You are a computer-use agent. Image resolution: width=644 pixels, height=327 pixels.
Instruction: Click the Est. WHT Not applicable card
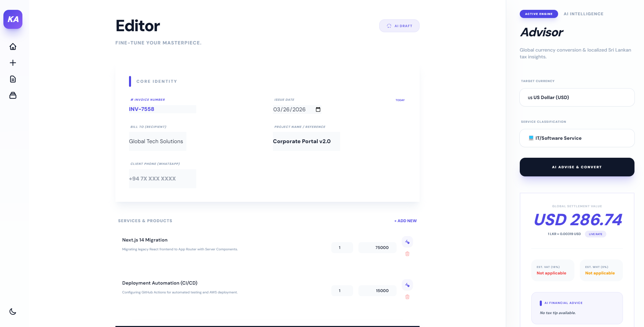(601, 270)
